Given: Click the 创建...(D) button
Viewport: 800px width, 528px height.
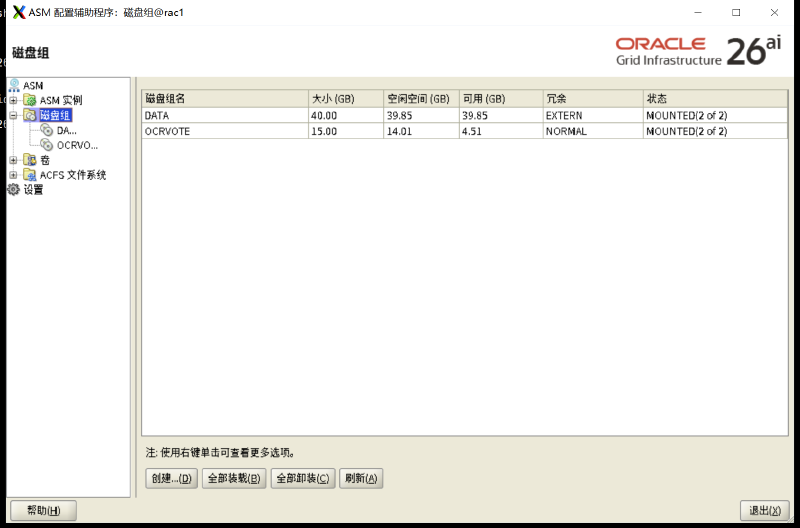Looking at the screenshot, I should [x=171, y=479].
